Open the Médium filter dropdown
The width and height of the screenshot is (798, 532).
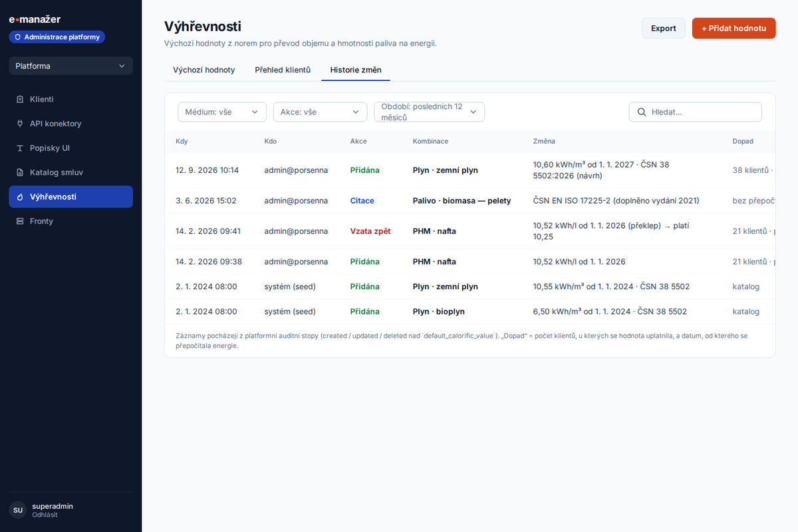222,112
